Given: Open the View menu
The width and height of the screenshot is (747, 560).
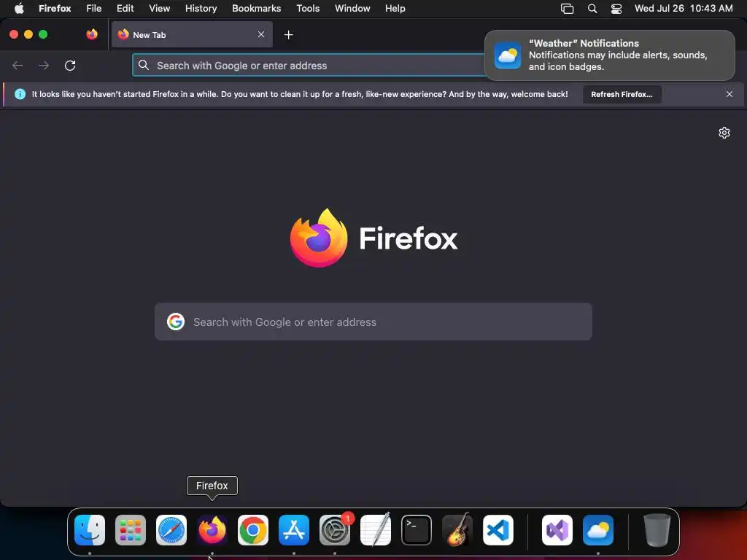Looking at the screenshot, I should (x=159, y=9).
